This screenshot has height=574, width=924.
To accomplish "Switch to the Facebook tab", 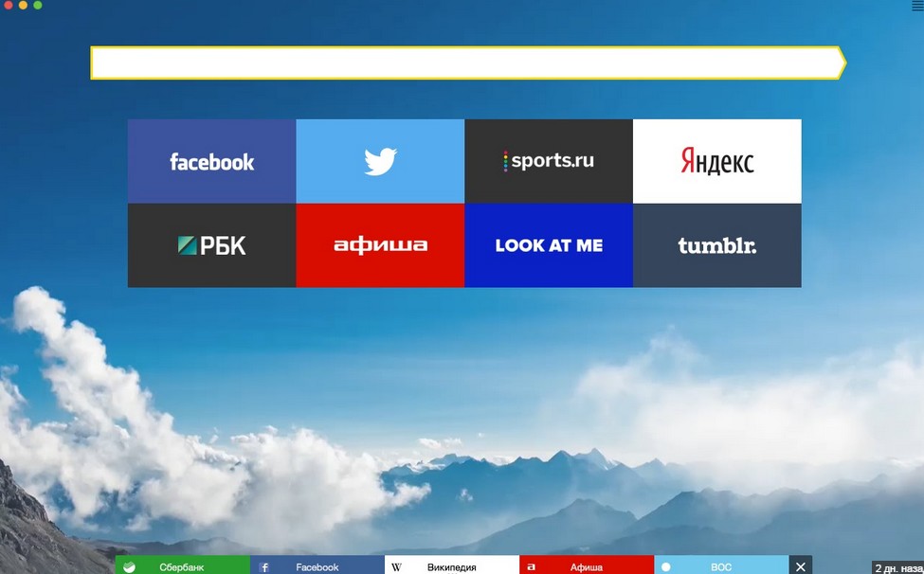I will click(317, 565).
